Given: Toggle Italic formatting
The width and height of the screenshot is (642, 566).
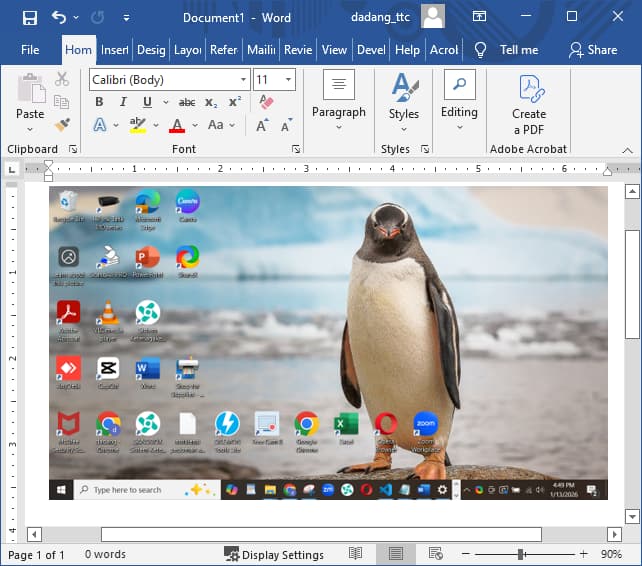Looking at the screenshot, I should click(x=123, y=102).
